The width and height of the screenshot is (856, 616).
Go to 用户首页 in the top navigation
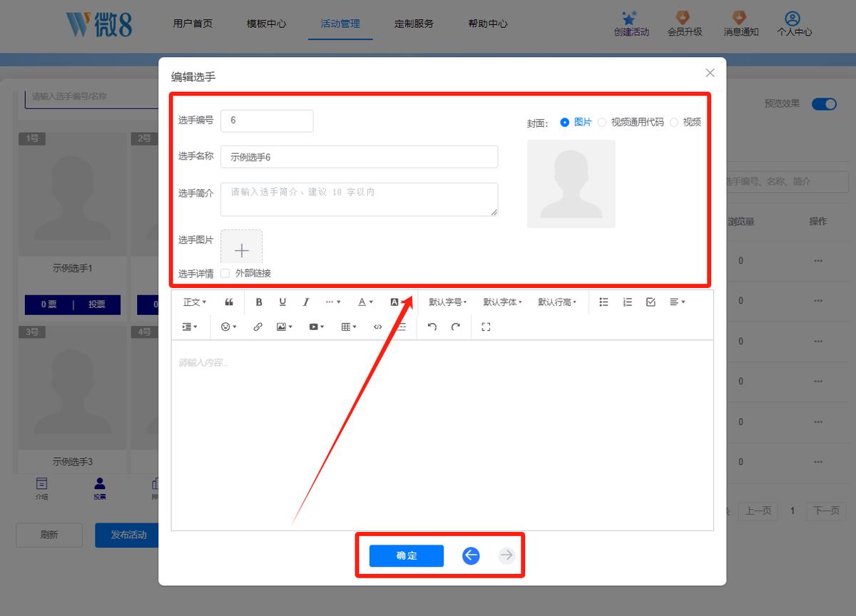(x=193, y=24)
